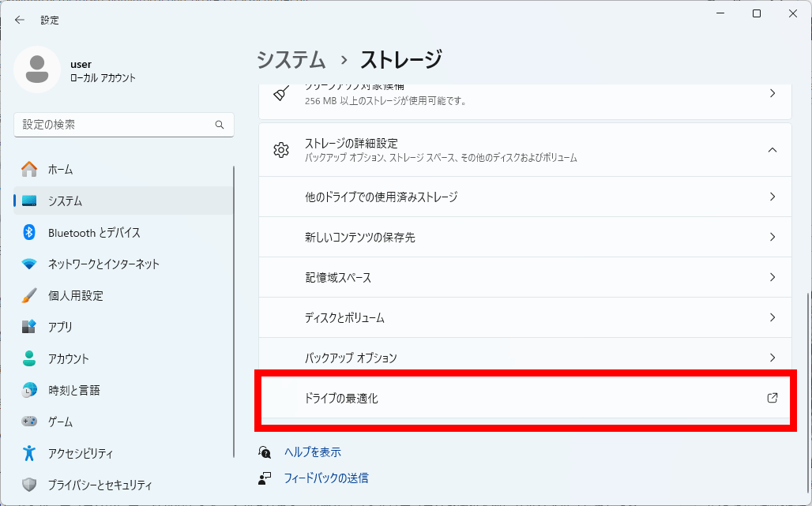812x506 pixels.
Task: Click the magnifier icon in search box
Action: coord(220,125)
